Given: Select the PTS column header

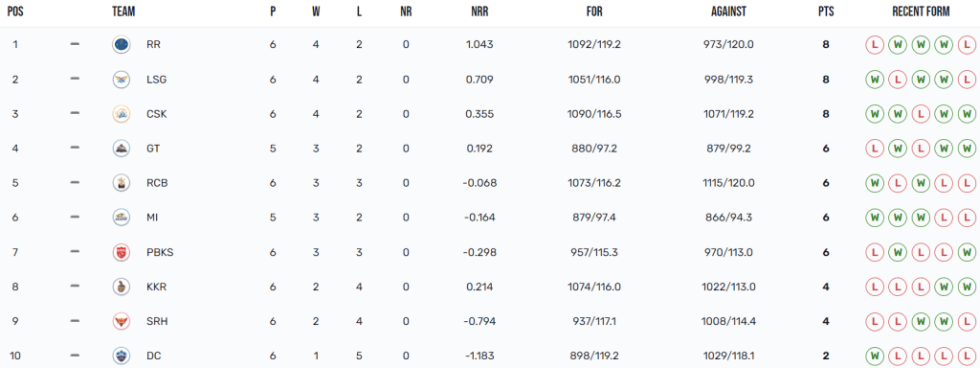Looking at the screenshot, I should click(826, 11).
